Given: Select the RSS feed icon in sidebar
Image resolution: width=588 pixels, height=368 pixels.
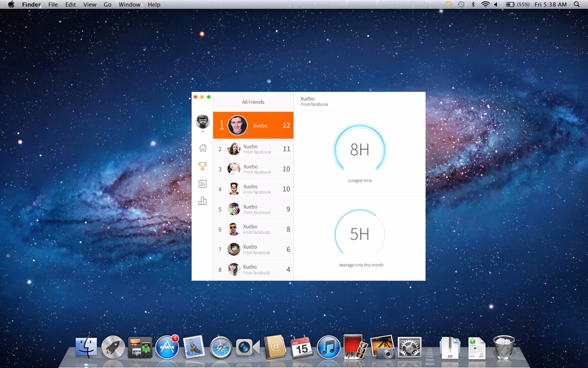Looking at the screenshot, I should coord(202,184).
